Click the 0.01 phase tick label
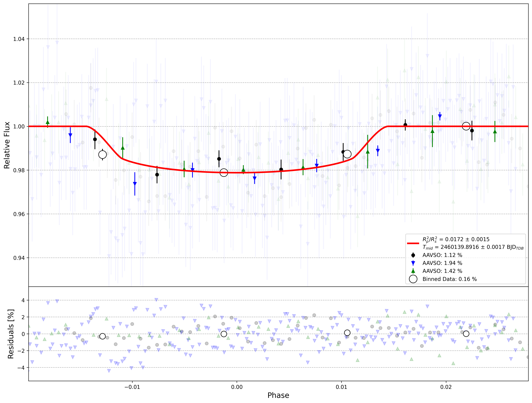The width and height of the screenshot is (532, 403). (342, 387)
